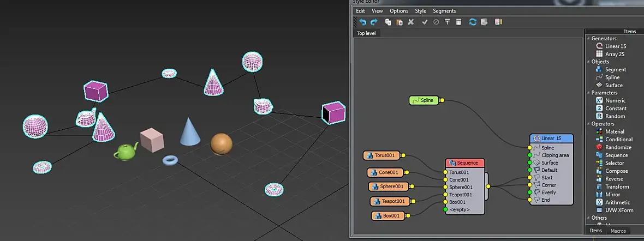Select the green Spline node

(x=424, y=100)
